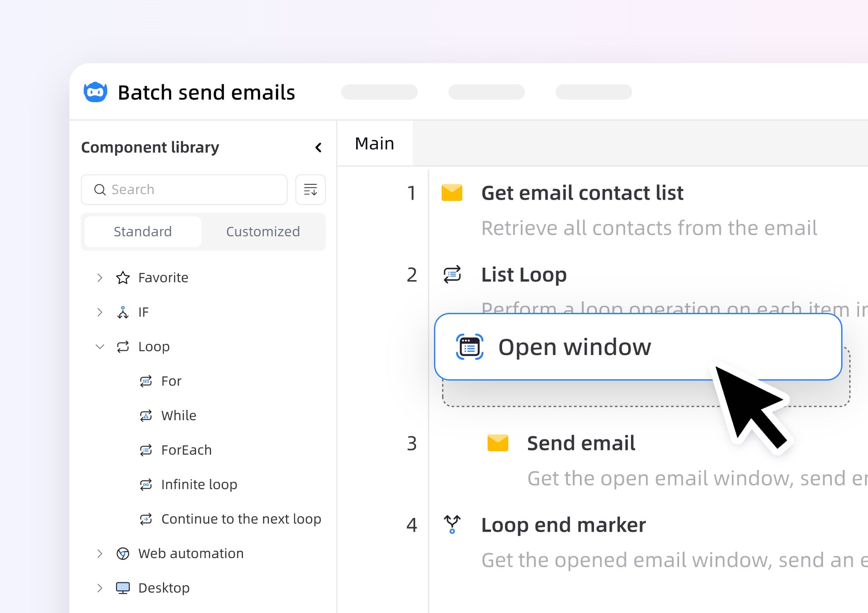This screenshot has width=868, height=613.
Task: Click the List Loop step icon
Action: [452, 275]
